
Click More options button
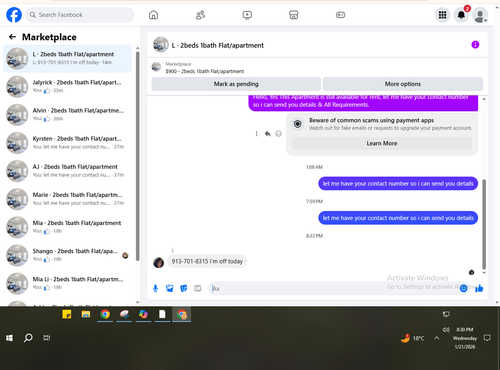(x=403, y=84)
